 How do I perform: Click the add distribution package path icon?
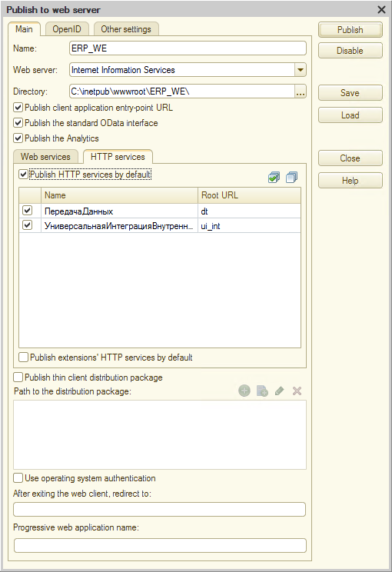[244, 391]
